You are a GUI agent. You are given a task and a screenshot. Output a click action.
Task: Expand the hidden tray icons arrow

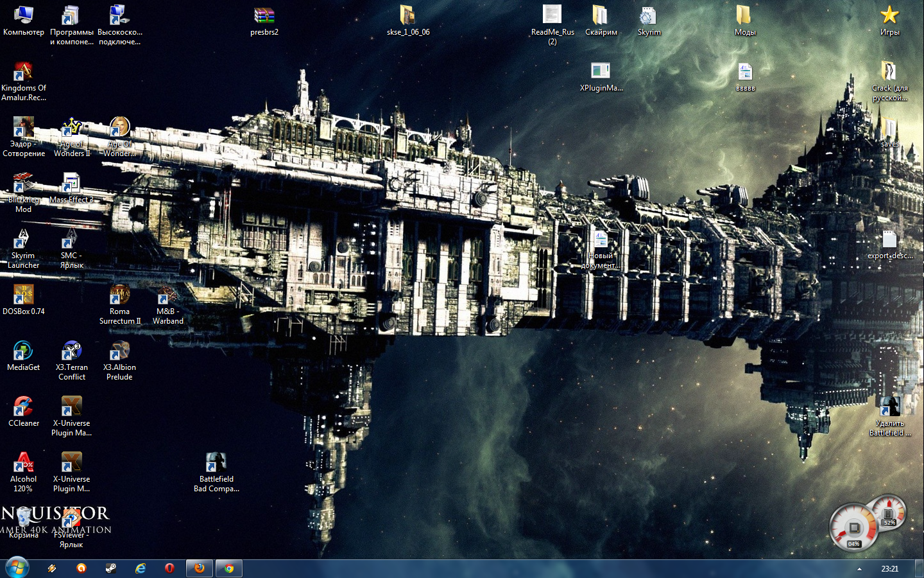(859, 569)
